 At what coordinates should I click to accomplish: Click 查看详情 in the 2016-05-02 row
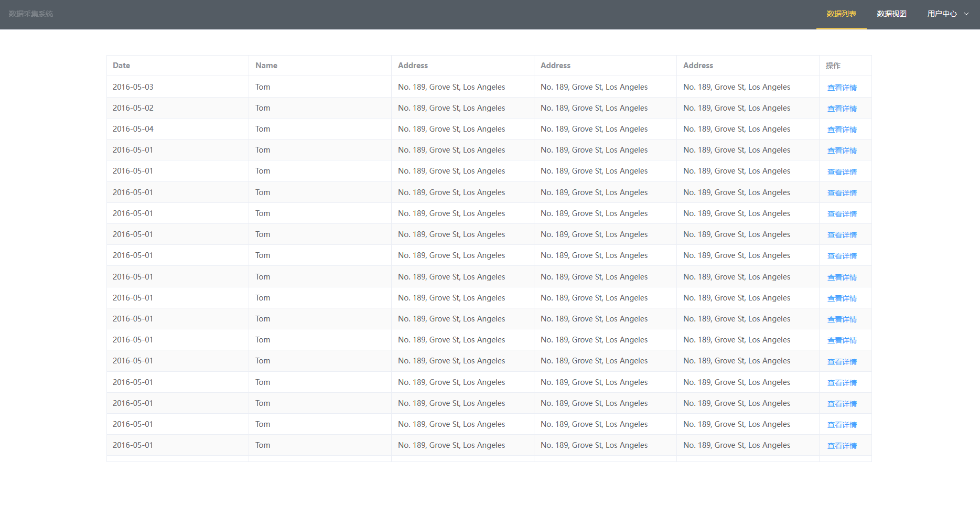pos(842,109)
